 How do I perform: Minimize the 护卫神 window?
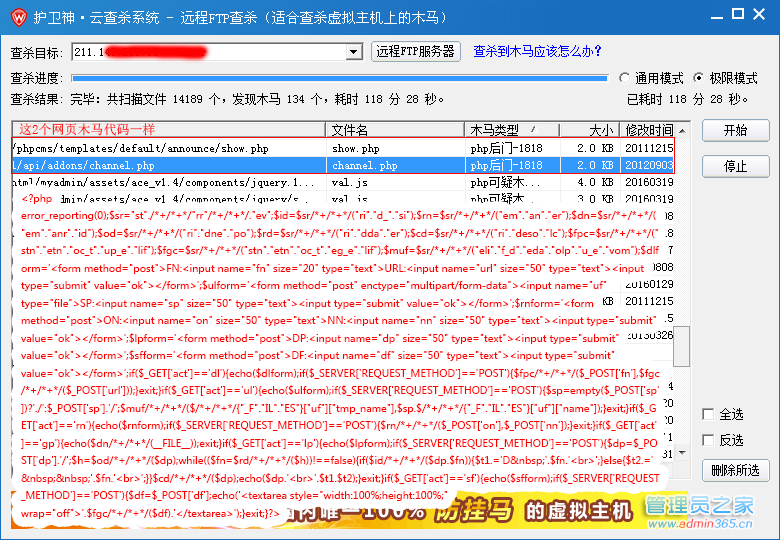tap(716, 16)
